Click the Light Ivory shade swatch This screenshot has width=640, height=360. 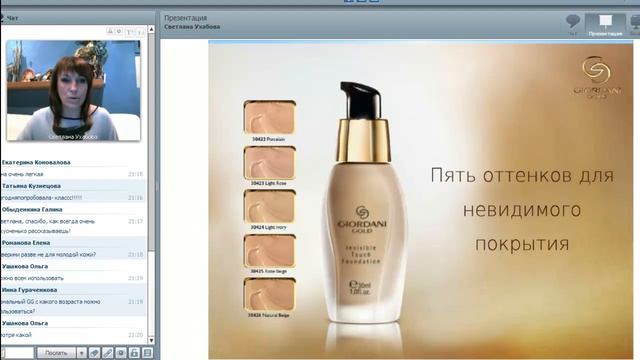270,207
